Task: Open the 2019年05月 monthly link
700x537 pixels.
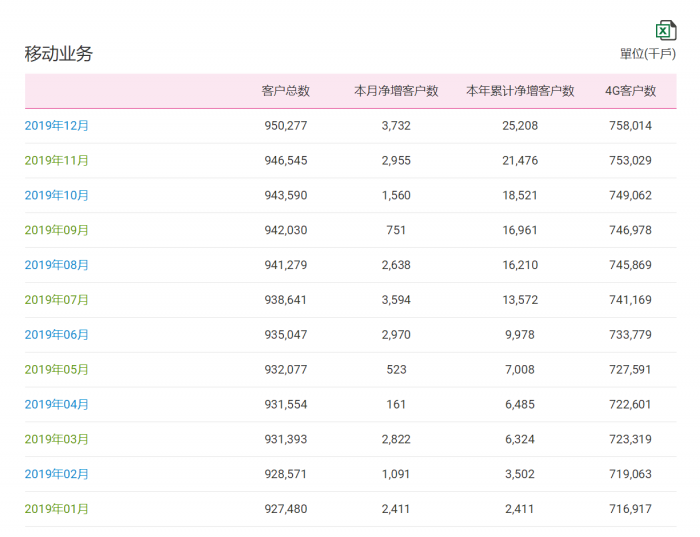Action: click(57, 370)
